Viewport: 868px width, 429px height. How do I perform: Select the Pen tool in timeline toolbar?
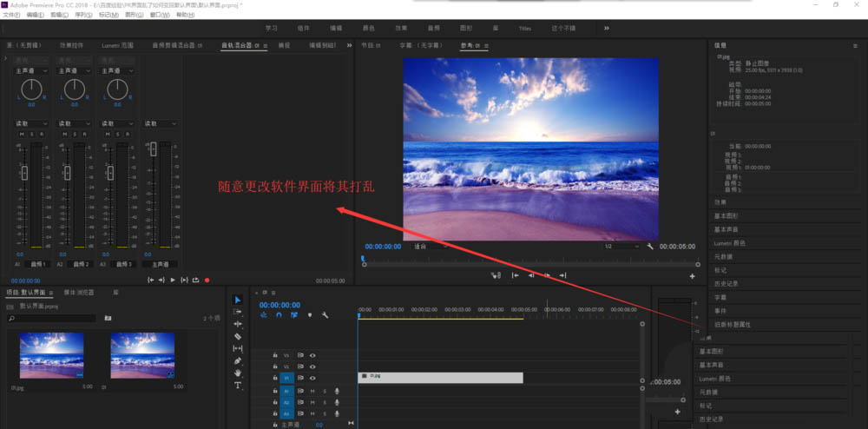coord(238,360)
